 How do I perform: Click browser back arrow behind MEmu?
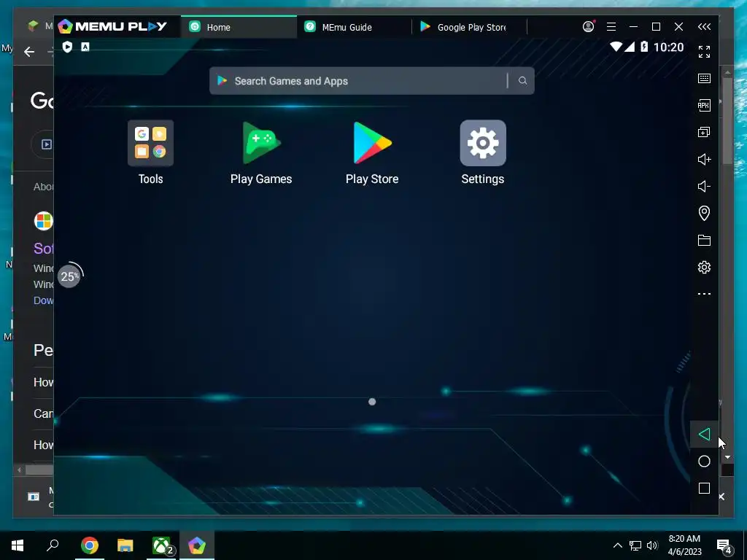coord(29,52)
